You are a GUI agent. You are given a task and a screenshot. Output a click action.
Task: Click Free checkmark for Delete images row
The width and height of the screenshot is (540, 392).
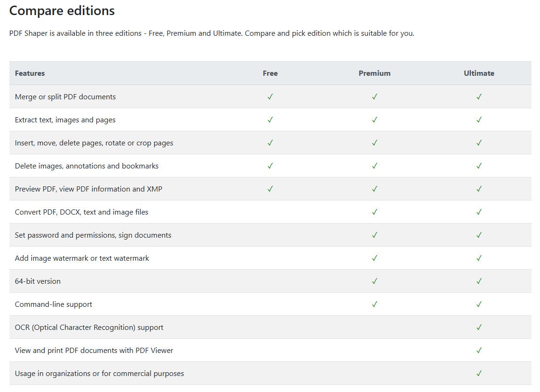coord(270,166)
